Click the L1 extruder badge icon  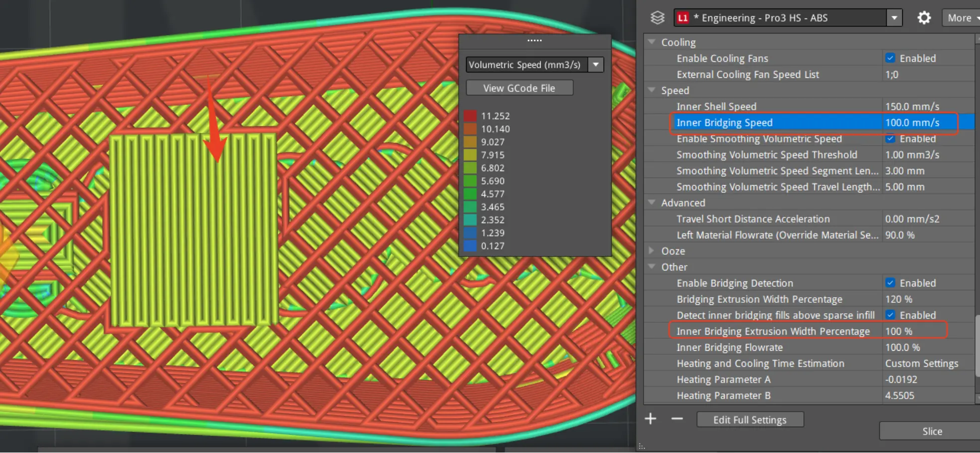click(683, 18)
